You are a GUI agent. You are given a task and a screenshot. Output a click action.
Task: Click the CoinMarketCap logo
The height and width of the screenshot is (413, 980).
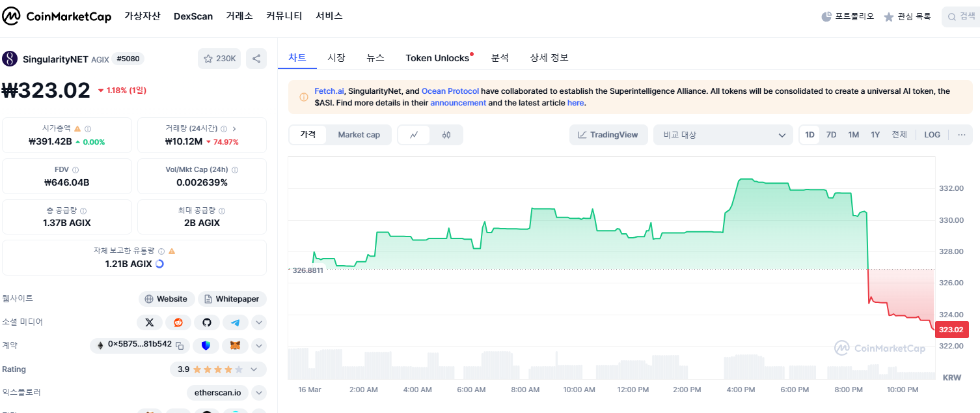57,16
